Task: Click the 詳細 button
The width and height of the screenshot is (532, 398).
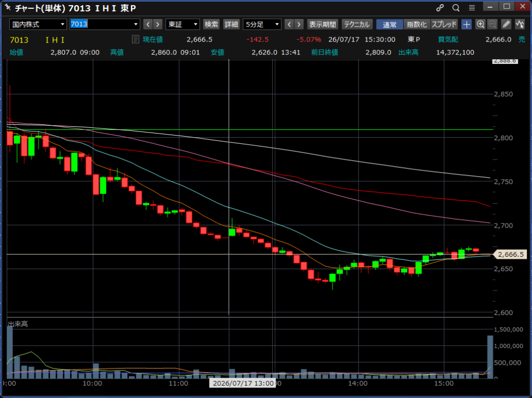Action: pos(231,24)
